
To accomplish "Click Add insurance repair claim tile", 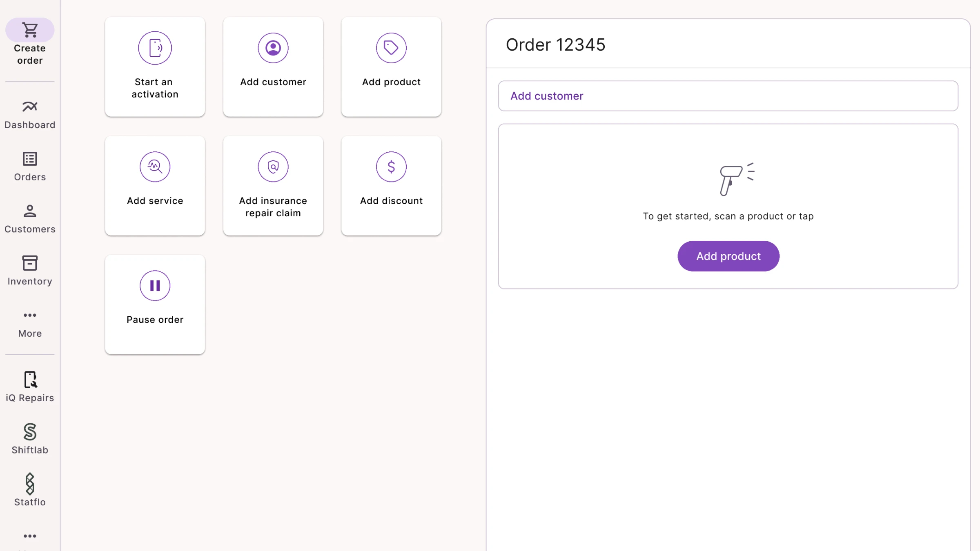I will pos(273,186).
